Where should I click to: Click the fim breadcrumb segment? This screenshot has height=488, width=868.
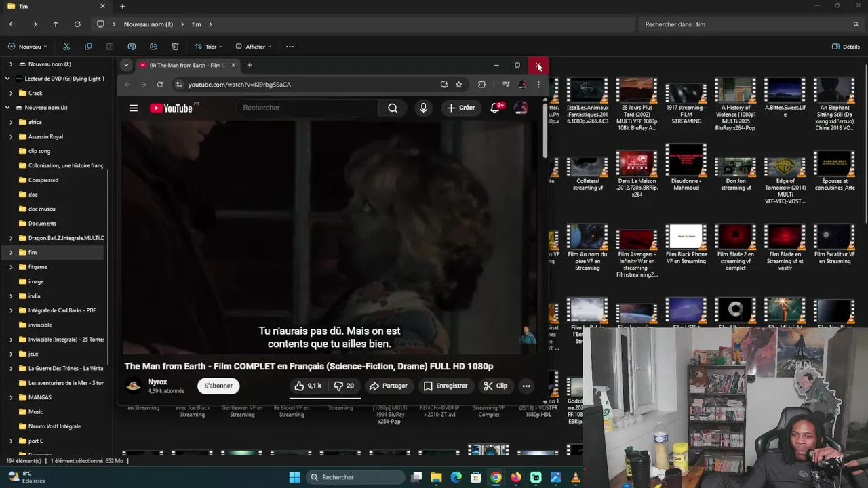tap(196, 24)
